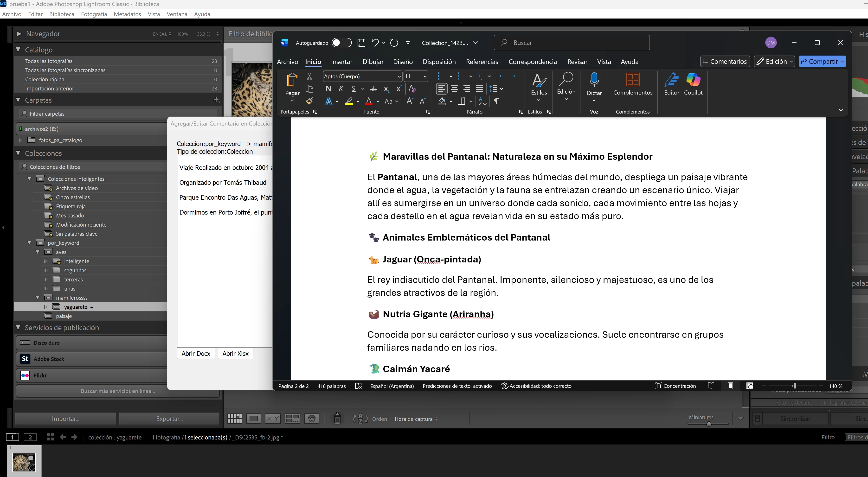Open the Referencias ribbon tab

482,62
